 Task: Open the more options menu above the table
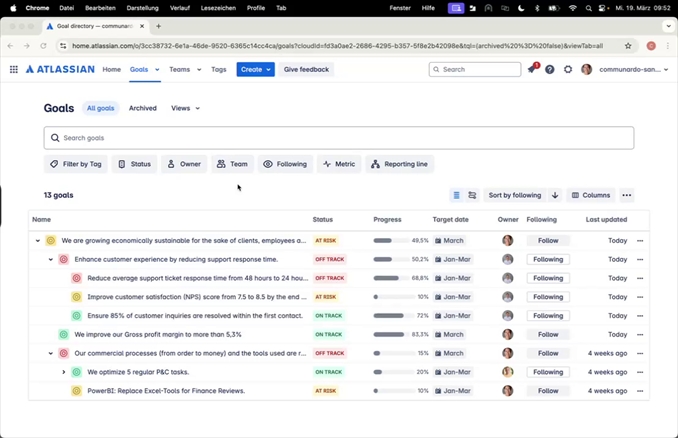point(627,196)
